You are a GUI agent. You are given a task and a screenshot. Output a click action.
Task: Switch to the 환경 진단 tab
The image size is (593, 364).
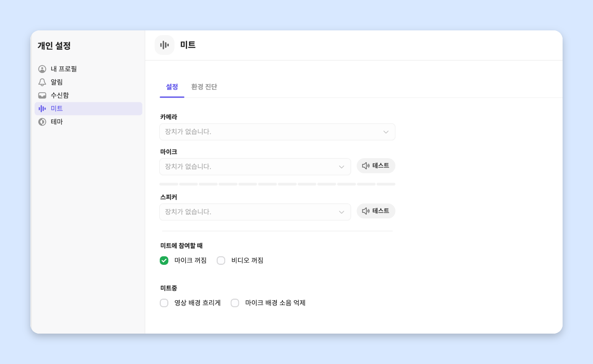point(204,87)
